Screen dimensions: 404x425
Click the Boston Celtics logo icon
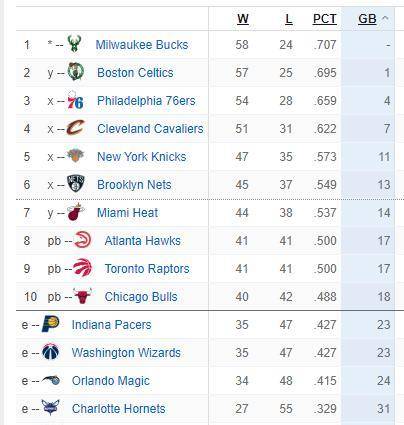[x=76, y=71]
